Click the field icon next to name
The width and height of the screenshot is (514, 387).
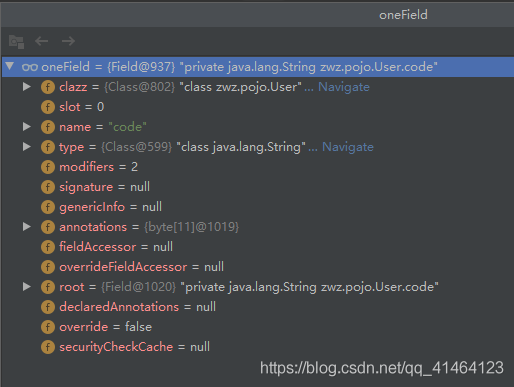tap(48, 127)
